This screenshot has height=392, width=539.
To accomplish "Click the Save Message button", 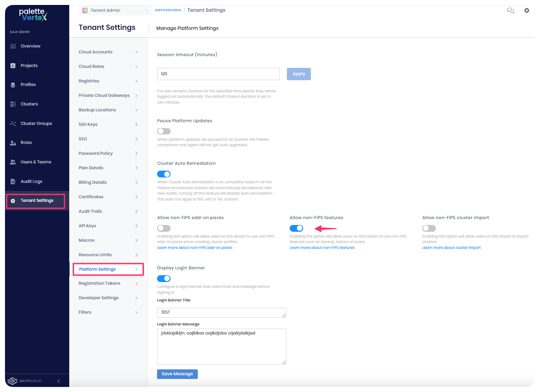I will [177, 374].
